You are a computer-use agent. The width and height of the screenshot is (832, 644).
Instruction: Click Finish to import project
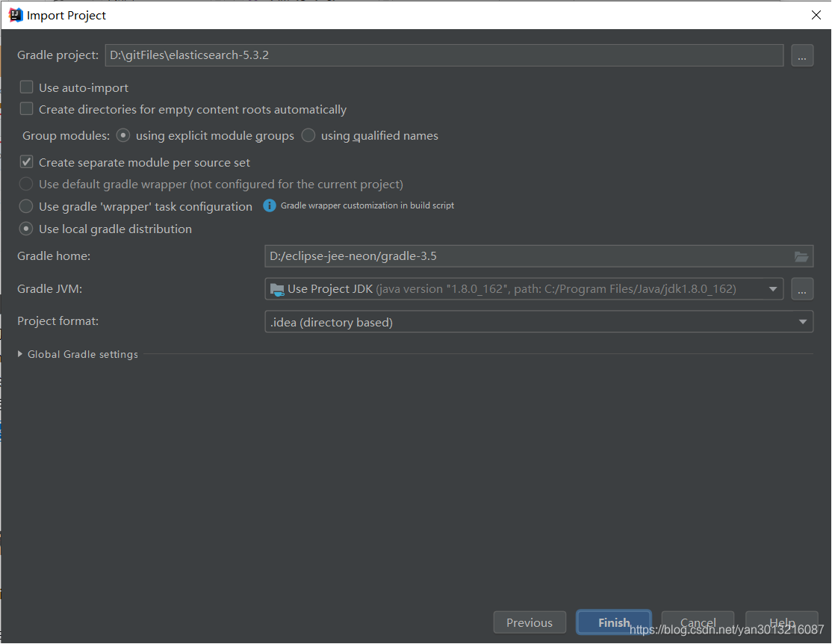(614, 622)
